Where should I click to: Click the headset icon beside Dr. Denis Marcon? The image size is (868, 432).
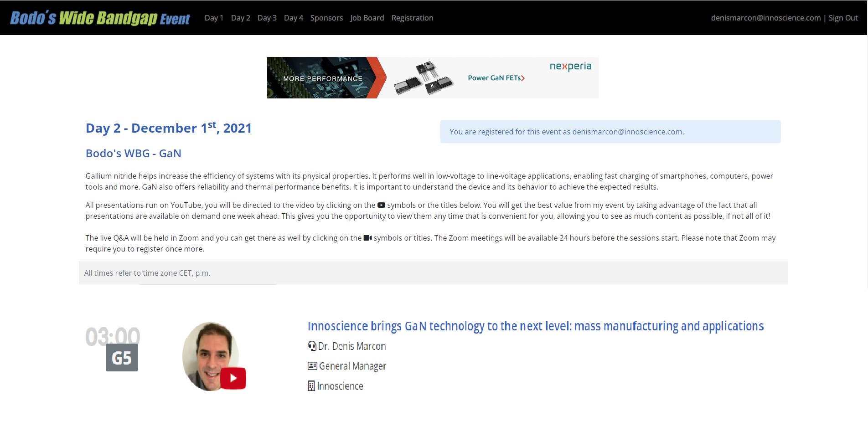(x=312, y=346)
